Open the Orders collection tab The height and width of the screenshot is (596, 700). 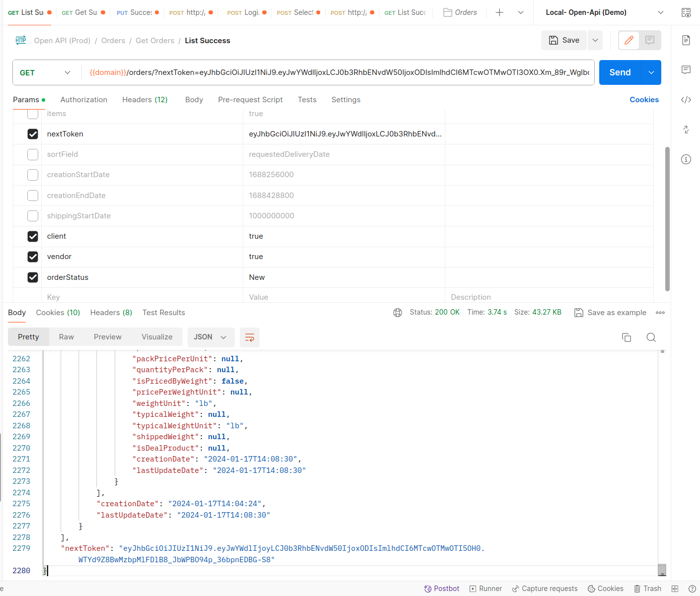tap(460, 12)
